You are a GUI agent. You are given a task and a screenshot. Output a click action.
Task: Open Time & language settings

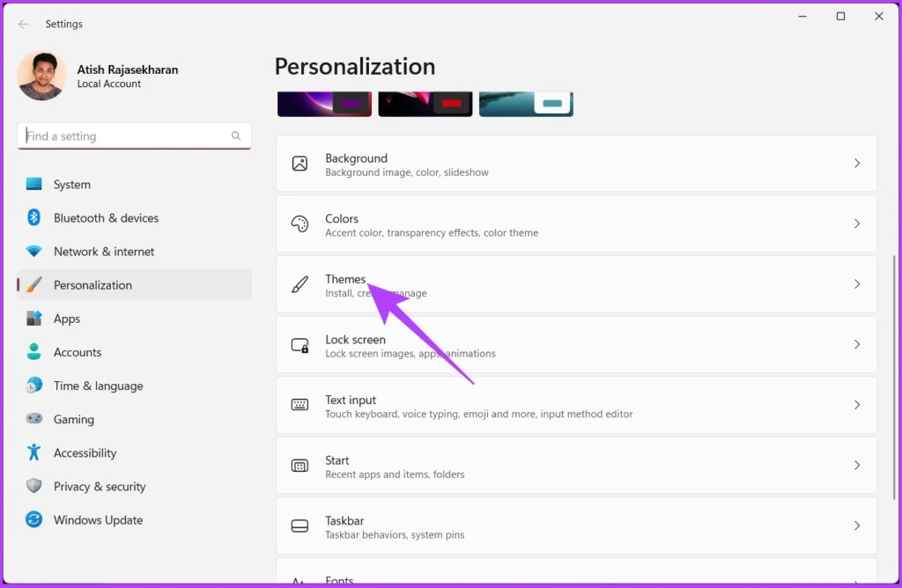(134, 385)
